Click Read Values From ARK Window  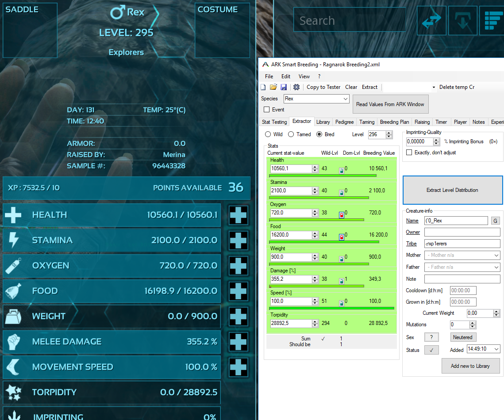(390, 104)
